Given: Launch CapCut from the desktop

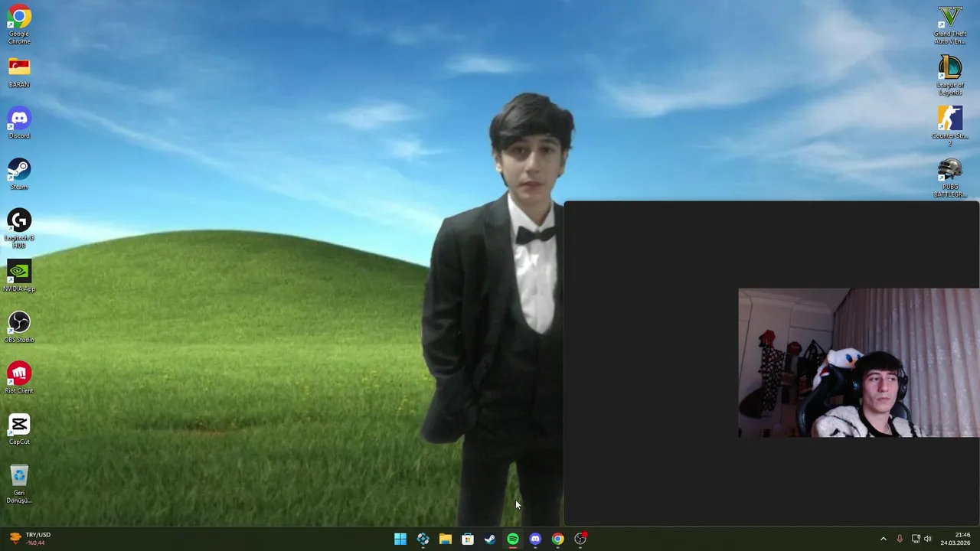Looking at the screenshot, I should coord(19,429).
